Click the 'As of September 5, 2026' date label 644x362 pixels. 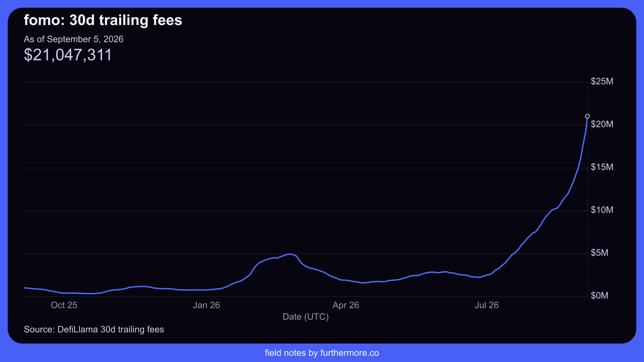tap(74, 39)
